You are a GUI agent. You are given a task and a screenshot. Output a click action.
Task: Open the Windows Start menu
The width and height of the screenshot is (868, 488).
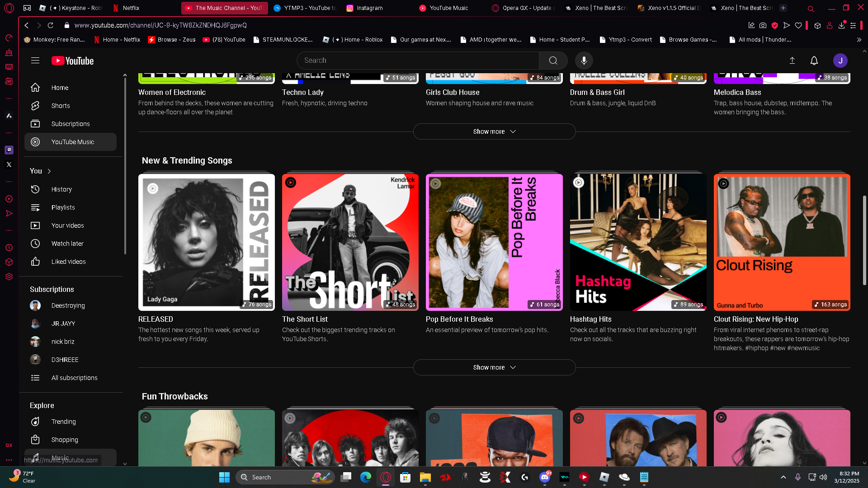click(224, 477)
